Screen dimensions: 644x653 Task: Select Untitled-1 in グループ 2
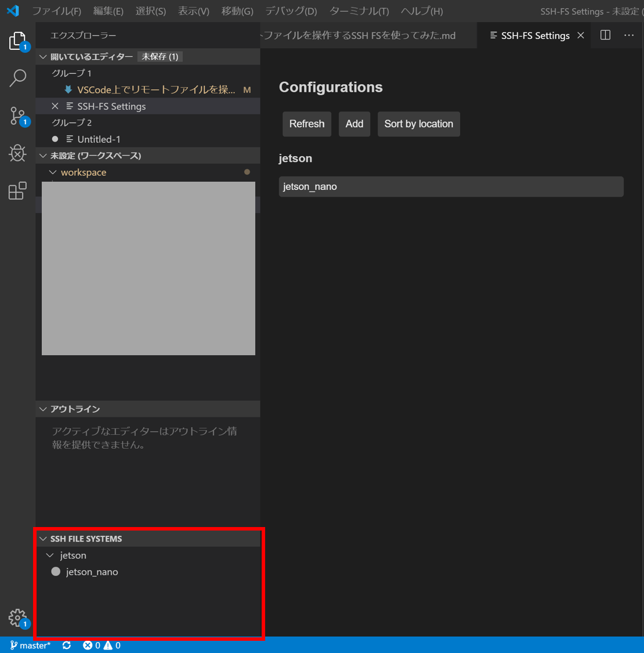148,139
